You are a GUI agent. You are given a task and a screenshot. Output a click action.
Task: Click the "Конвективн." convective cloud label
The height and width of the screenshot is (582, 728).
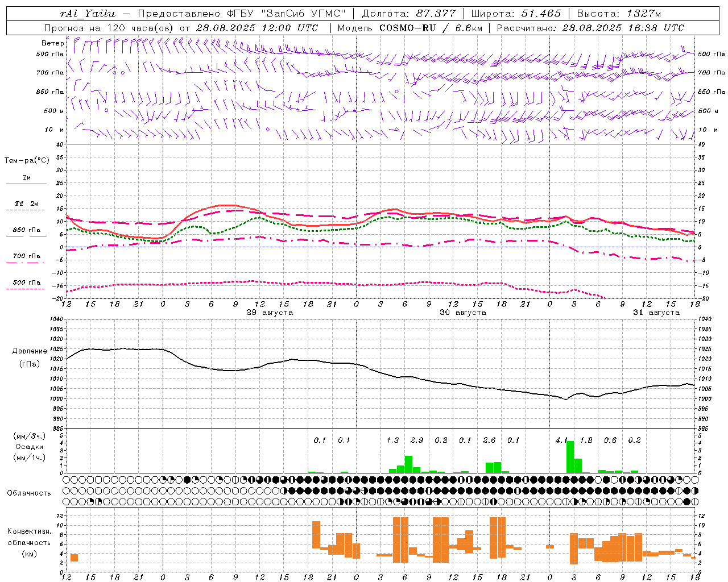pos(30,531)
